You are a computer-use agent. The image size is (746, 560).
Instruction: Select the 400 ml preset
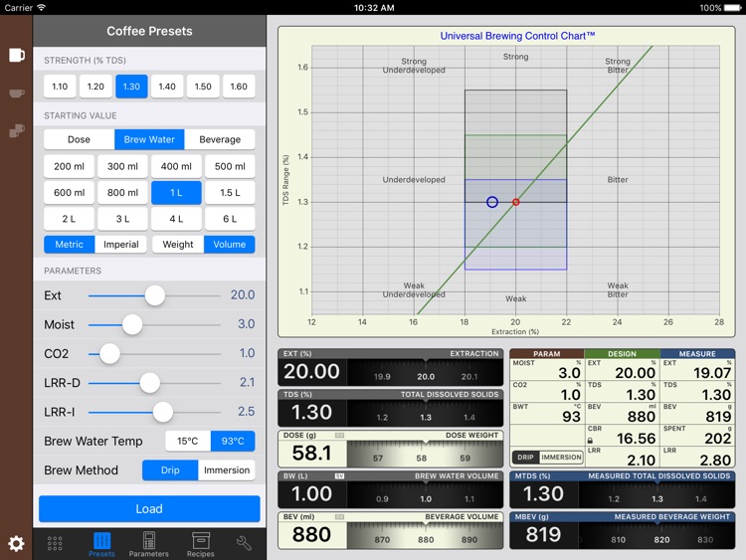click(x=176, y=166)
